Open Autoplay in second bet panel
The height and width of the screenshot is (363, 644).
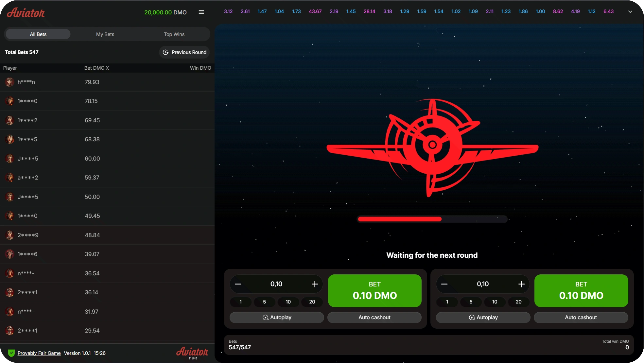pos(483,317)
